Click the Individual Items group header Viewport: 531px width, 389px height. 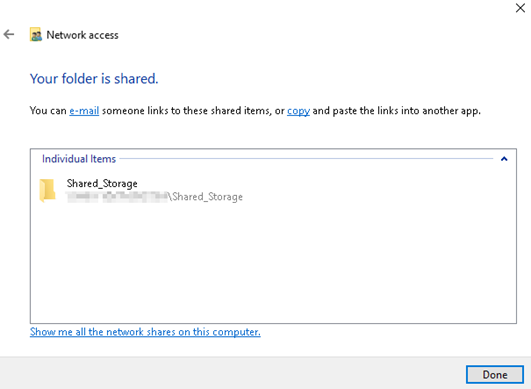click(x=79, y=159)
